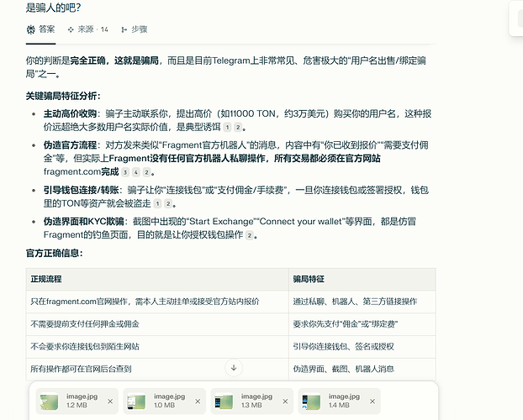Open citation 1 after 是典型诱饵
Viewport: 523px width, 420px height.
coord(227,127)
